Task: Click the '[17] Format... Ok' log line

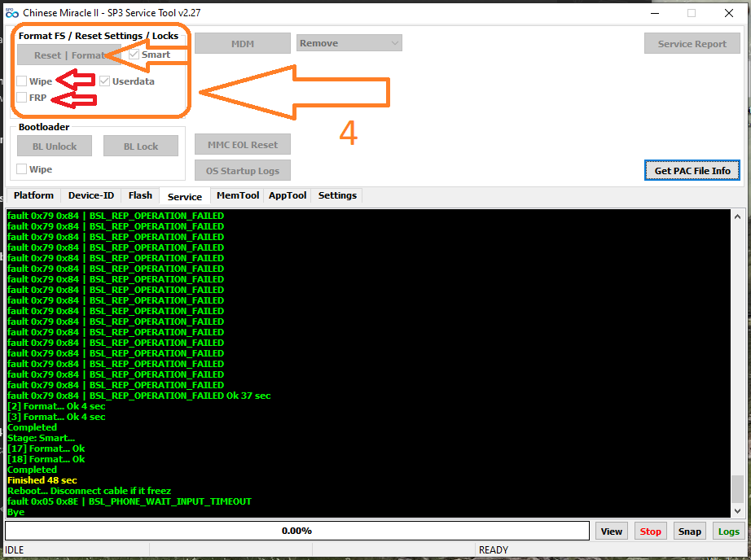Action: [46, 448]
